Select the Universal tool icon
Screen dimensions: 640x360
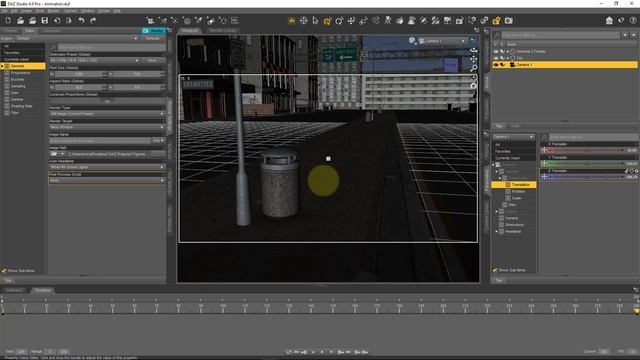point(304,20)
